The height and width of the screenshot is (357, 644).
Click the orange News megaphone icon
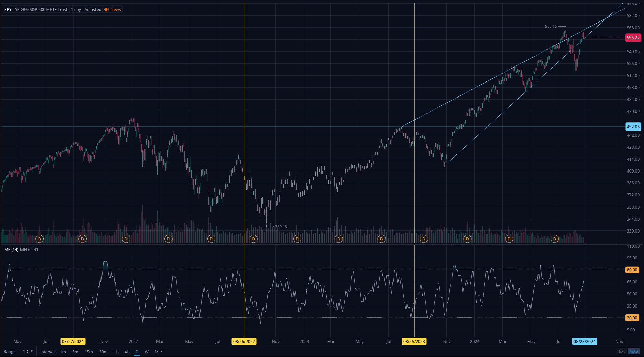(106, 10)
